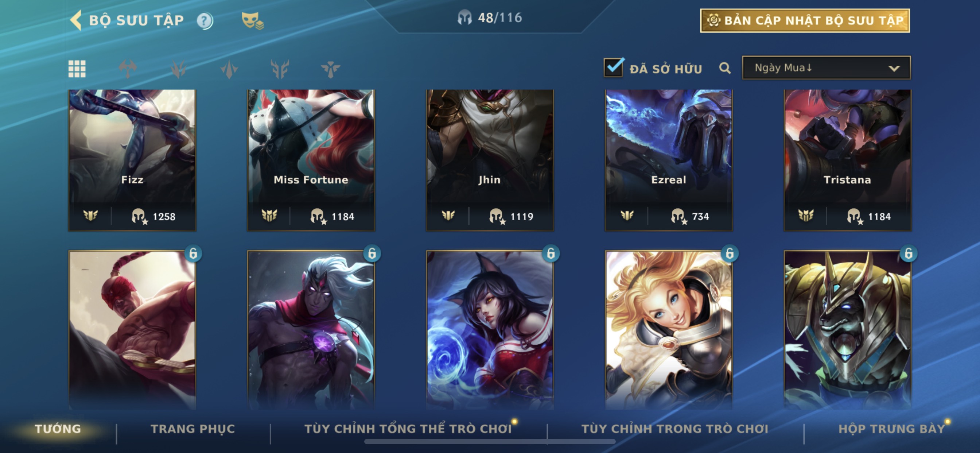Uncheck the Đã Sở Hữu checkbox
Image resolution: width=980 pixels, height=453 pixels.
613,67
